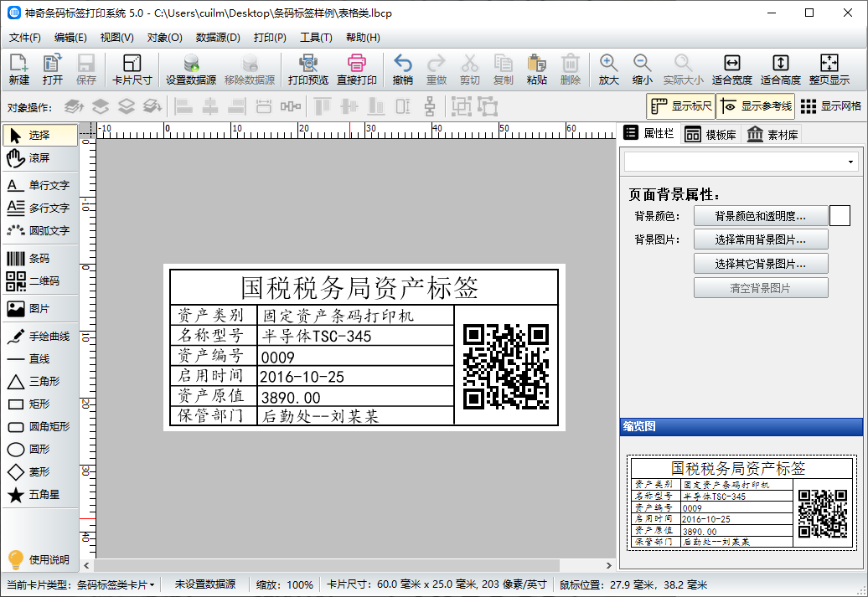Click the white background color swatch
Screen dimensions: 868x597
tap(840, 216)
